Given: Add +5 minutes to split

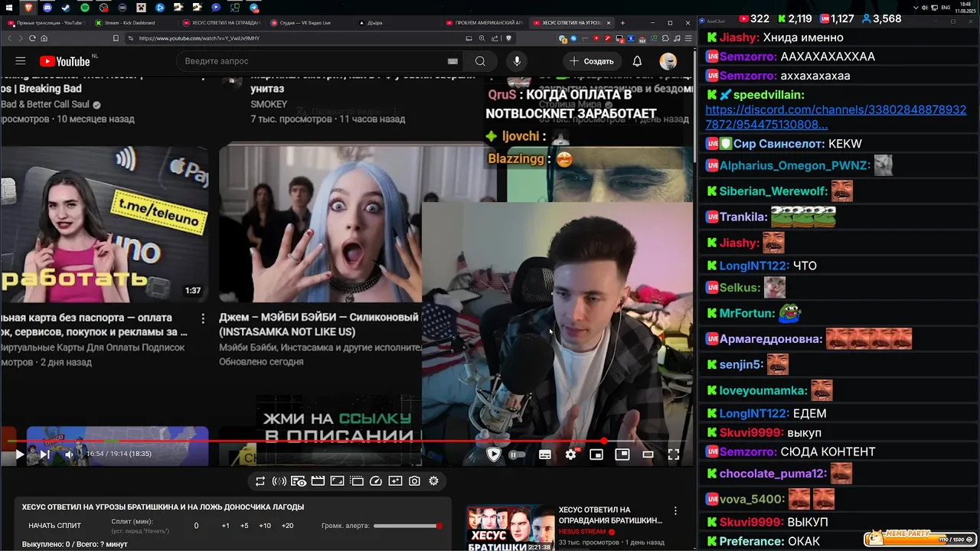Looking at the screenshot, I should (x=244, y=526).
